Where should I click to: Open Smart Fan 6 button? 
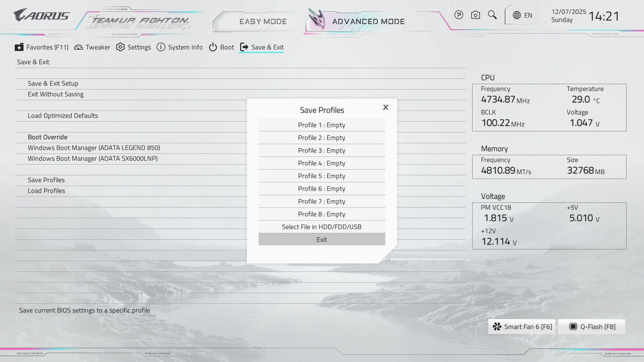click(522, 327)
